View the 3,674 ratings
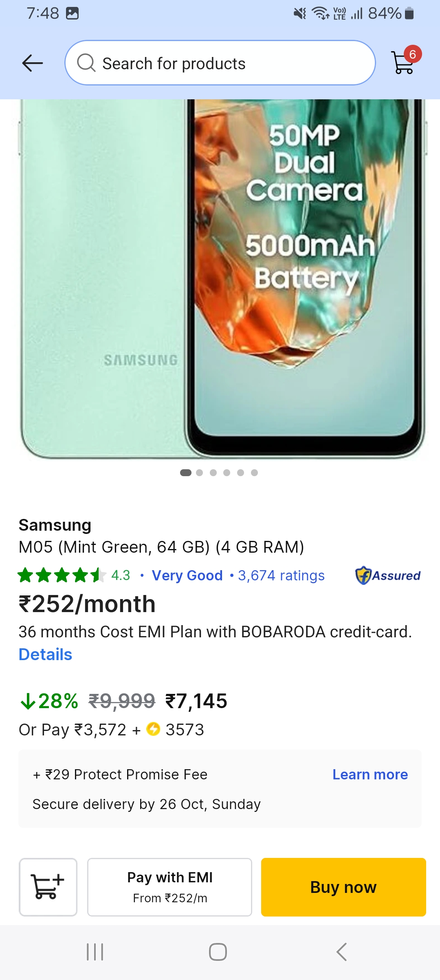Viewport: 440px width, 980px height. (281, 575)
